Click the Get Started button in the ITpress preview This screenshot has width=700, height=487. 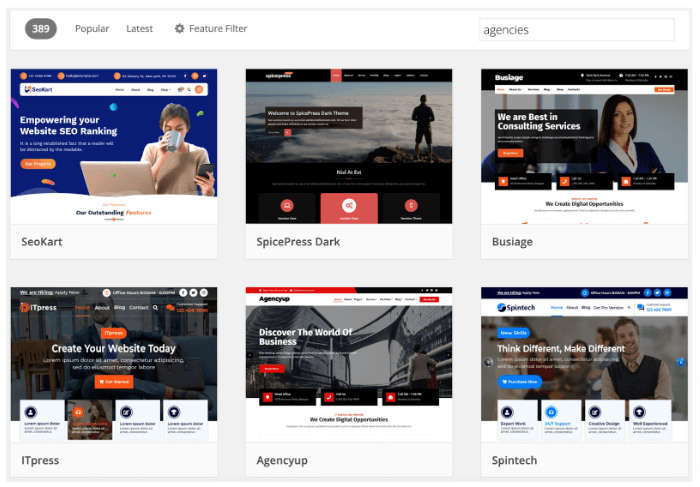pyautogui.click(x=113, y=381)
